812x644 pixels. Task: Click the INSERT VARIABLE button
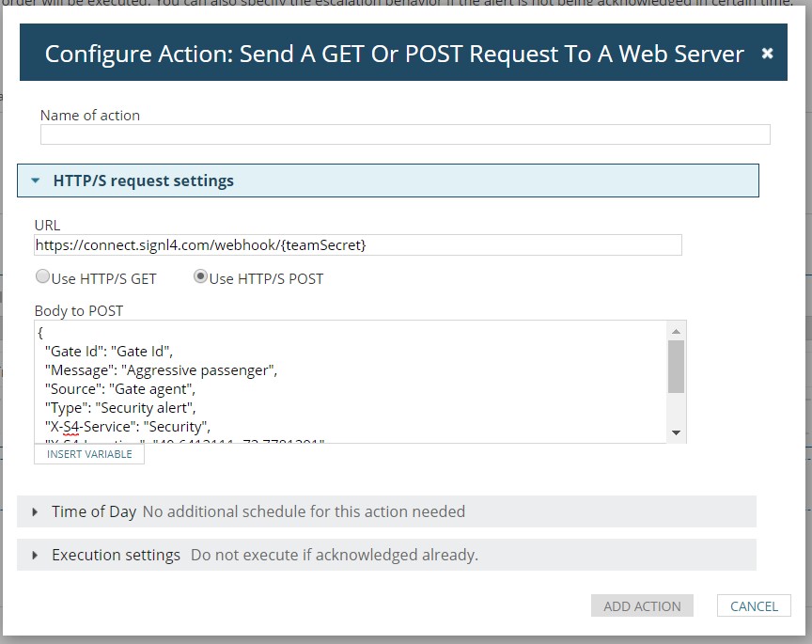89,454
